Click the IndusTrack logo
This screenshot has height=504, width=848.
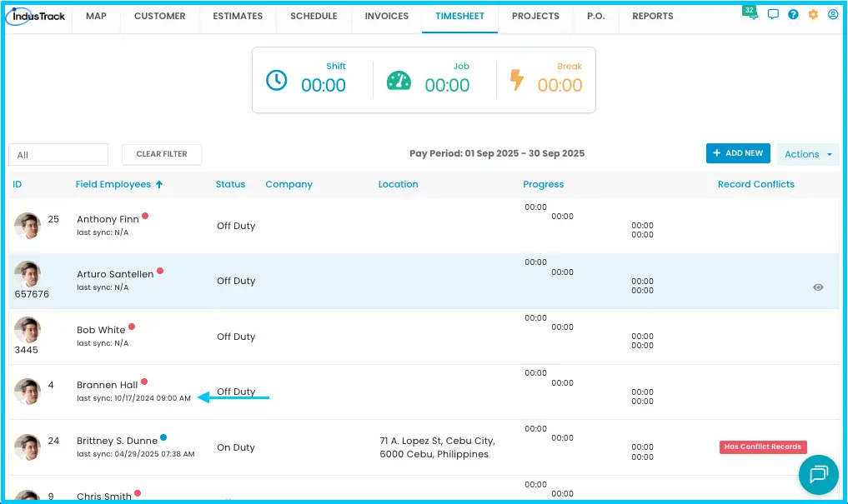36,16
